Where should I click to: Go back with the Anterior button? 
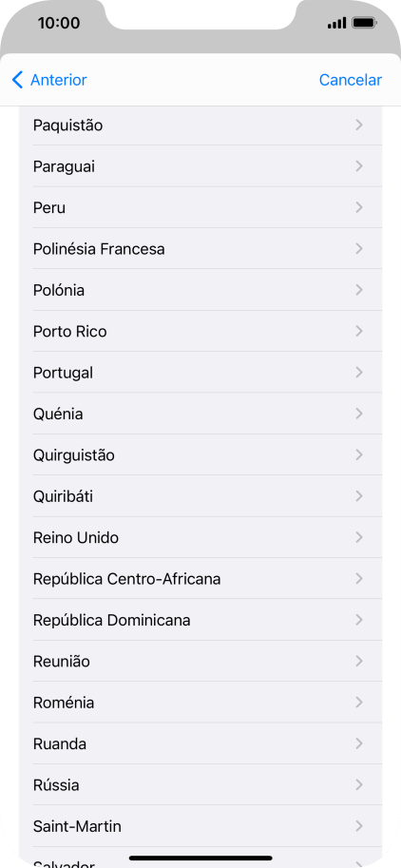tap(49, 80)
